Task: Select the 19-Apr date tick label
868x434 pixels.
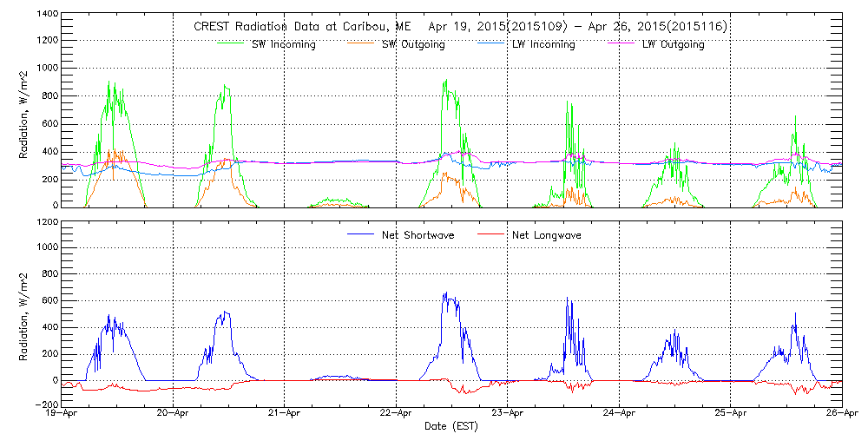Action: pos(62,414)
